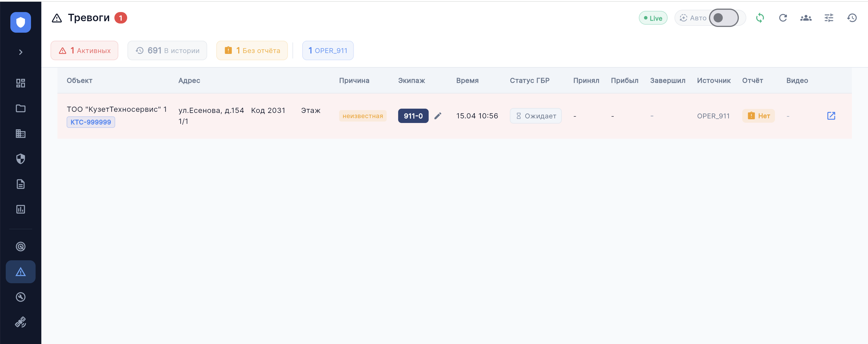Open the wrench service sidebar icon
This screenshot has width=868, height=344.
(x=21, y=297)
